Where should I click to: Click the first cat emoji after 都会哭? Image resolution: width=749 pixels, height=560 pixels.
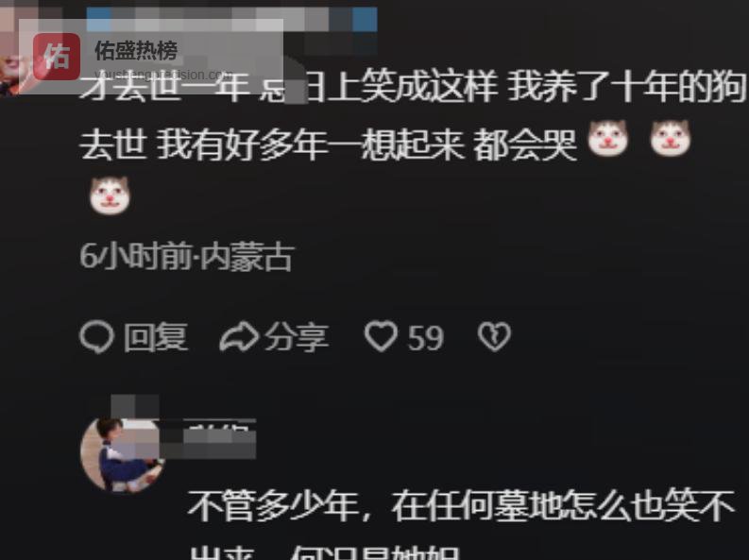coord(607,139)
